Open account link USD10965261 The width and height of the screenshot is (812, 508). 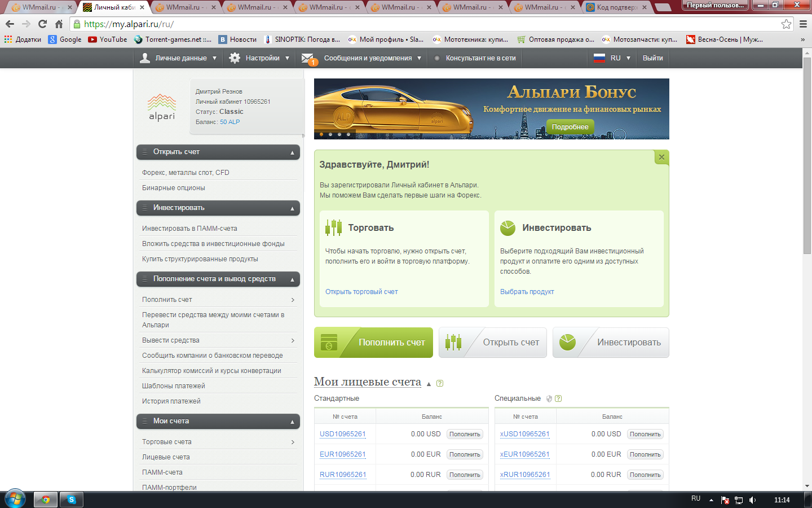click(343, 434)
